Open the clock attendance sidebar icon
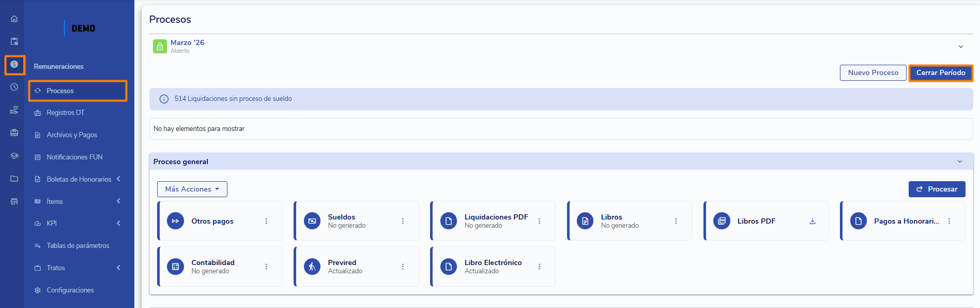This screenshot has height=308, width=980. coord(14,87)
